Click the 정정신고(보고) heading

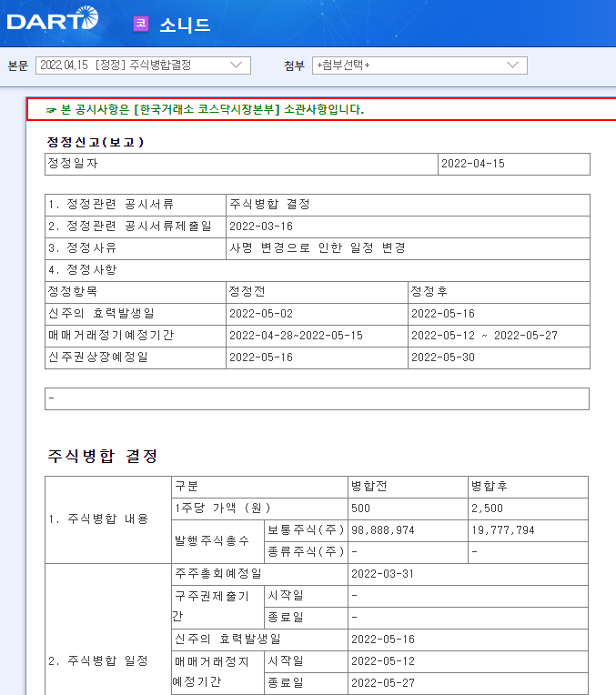[x=96, y=142]
